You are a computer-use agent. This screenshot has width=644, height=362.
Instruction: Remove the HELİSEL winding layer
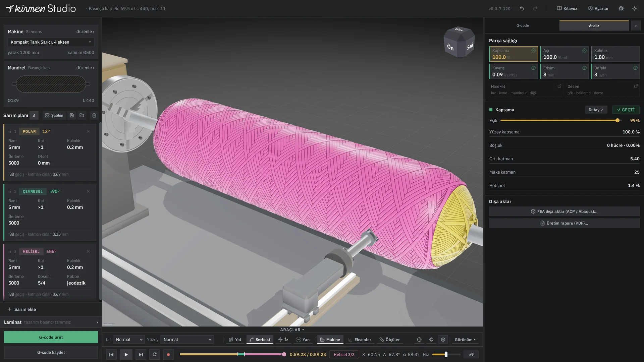[x=88, y=251]
